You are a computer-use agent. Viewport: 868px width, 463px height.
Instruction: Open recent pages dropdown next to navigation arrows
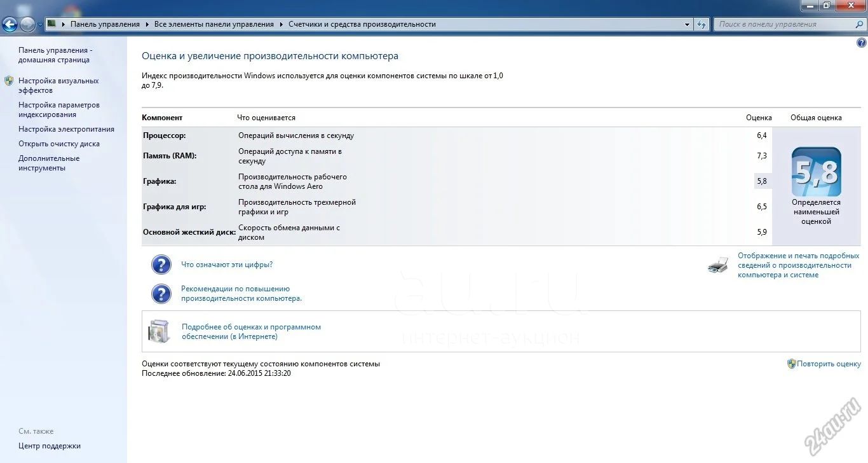coord(40,25)
